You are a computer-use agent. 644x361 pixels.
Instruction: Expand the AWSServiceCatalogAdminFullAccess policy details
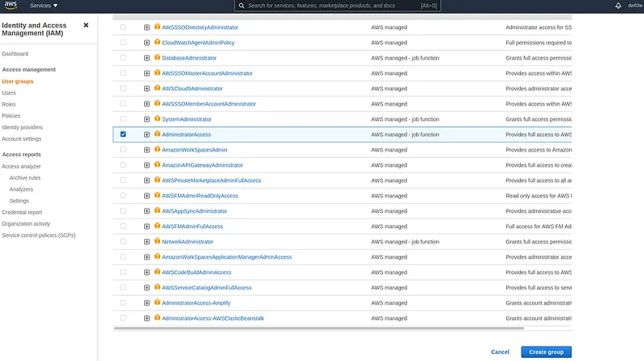click(x=147, y=288)
